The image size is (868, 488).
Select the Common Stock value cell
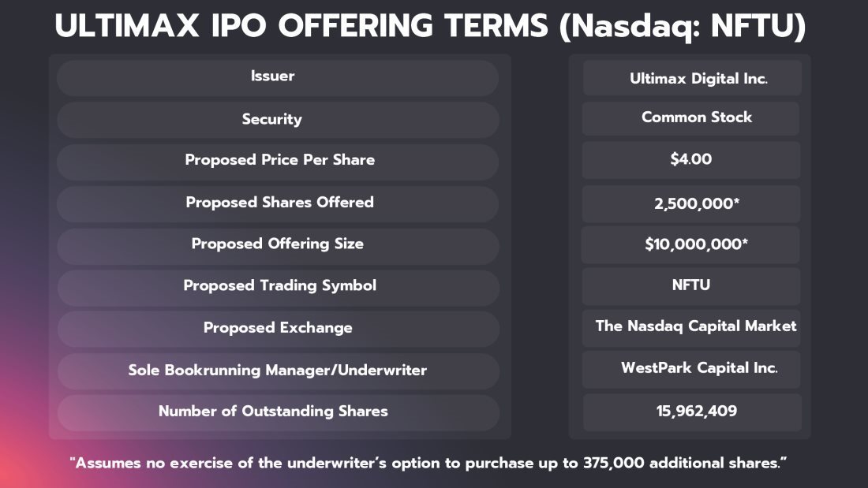[x=692, y=117]
